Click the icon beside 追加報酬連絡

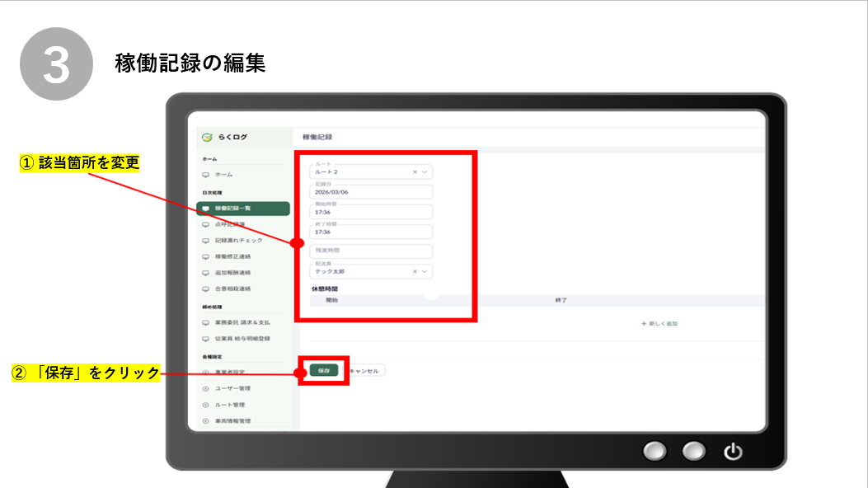click(x=206, y=273)
